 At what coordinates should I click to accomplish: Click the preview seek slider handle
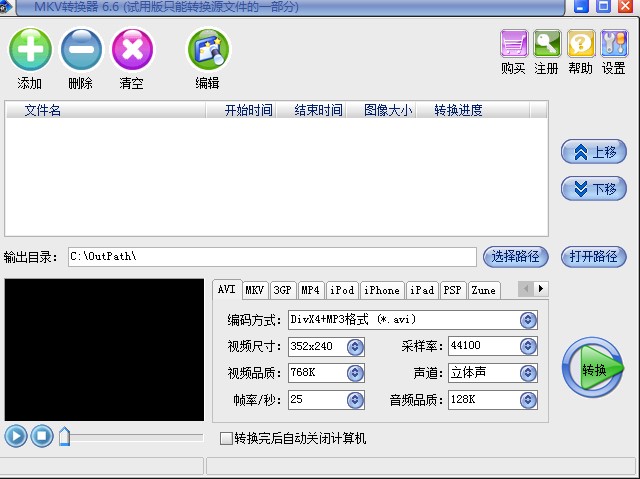pyautogui.click(x=64, y=437)
